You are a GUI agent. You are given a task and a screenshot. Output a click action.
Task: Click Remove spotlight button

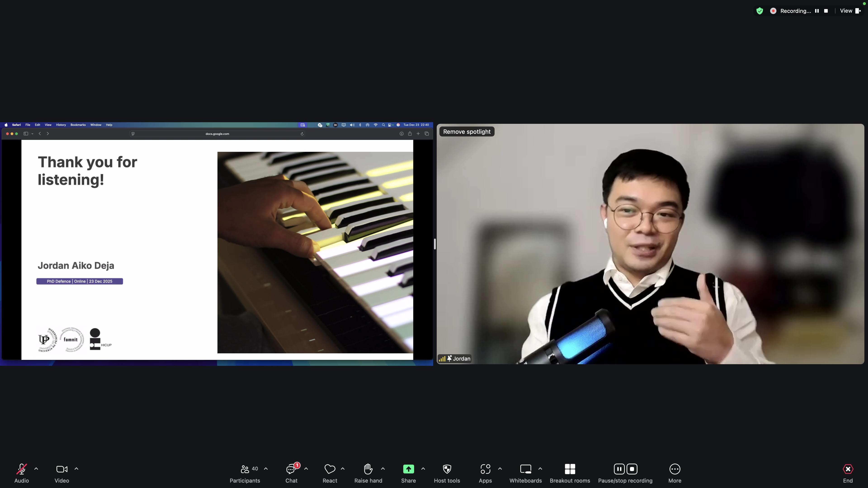point(467,132)
